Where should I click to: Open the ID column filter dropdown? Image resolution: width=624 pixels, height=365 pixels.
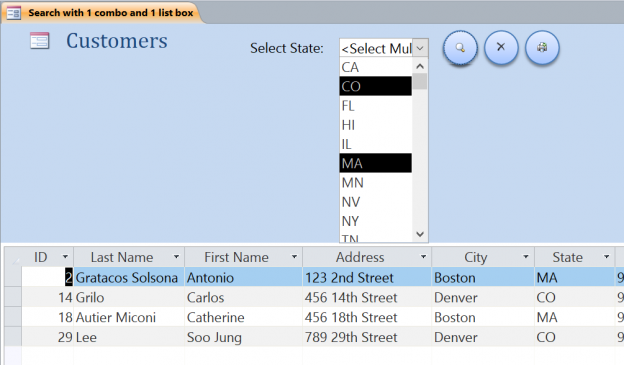pyautogui.click(x=65, y=257)
